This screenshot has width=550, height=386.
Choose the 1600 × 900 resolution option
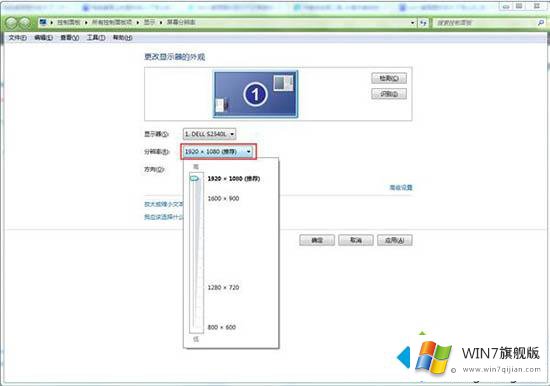click(x=223, y=199)
